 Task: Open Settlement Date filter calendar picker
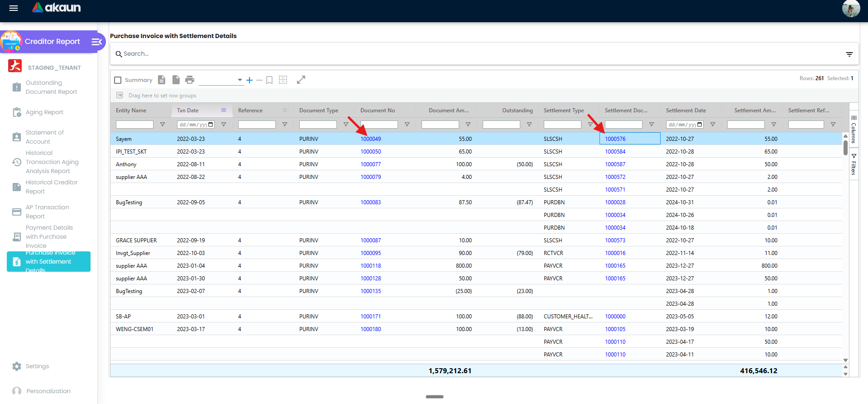click(700, 125)
